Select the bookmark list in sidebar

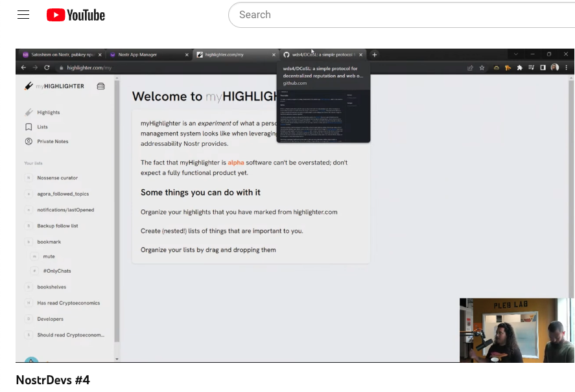49,242
